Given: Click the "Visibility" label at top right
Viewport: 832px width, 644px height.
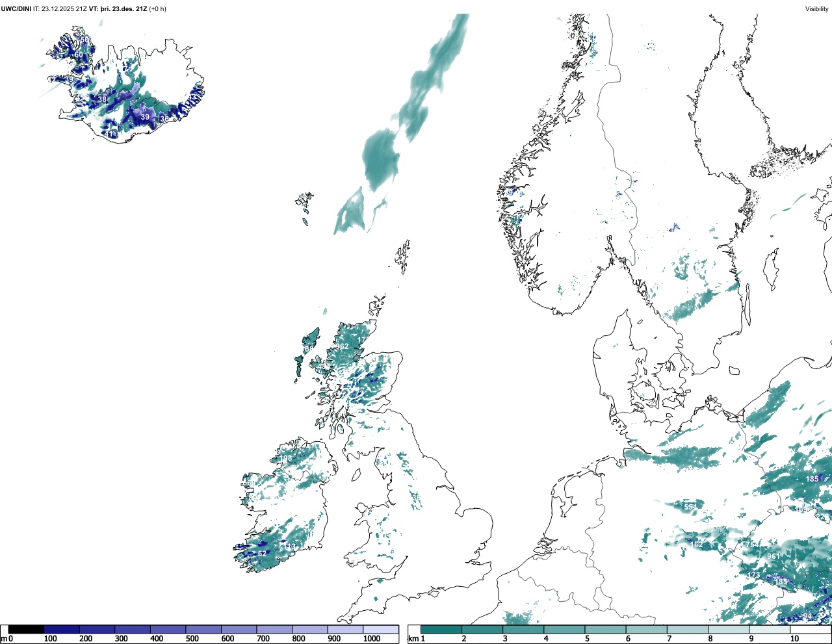Looking at the screenshot, I should 816,8.
